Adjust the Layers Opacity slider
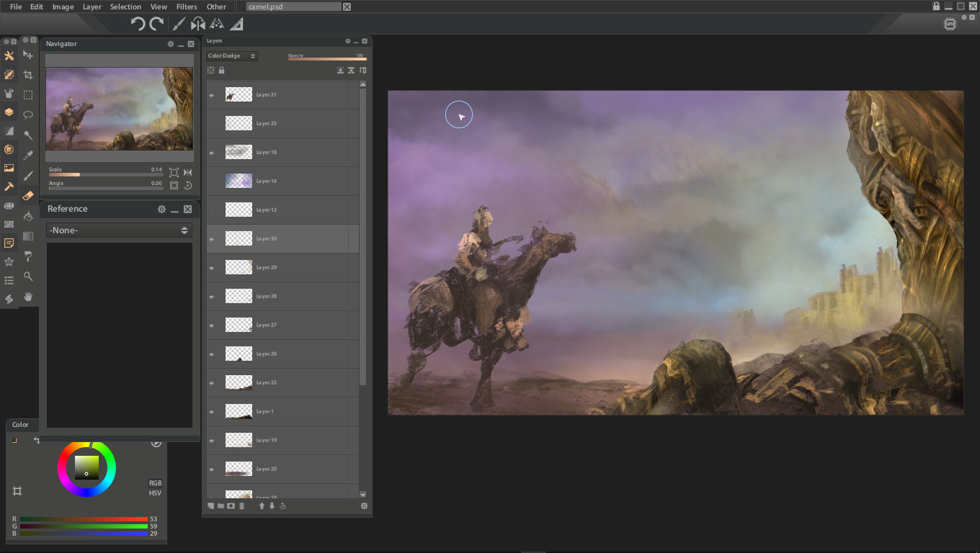 coord(327,59)
